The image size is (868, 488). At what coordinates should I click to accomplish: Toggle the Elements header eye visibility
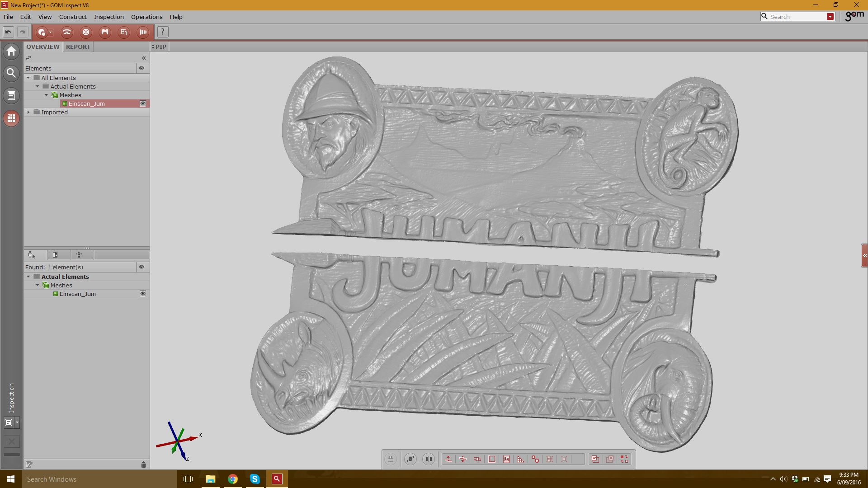point(142,68)
